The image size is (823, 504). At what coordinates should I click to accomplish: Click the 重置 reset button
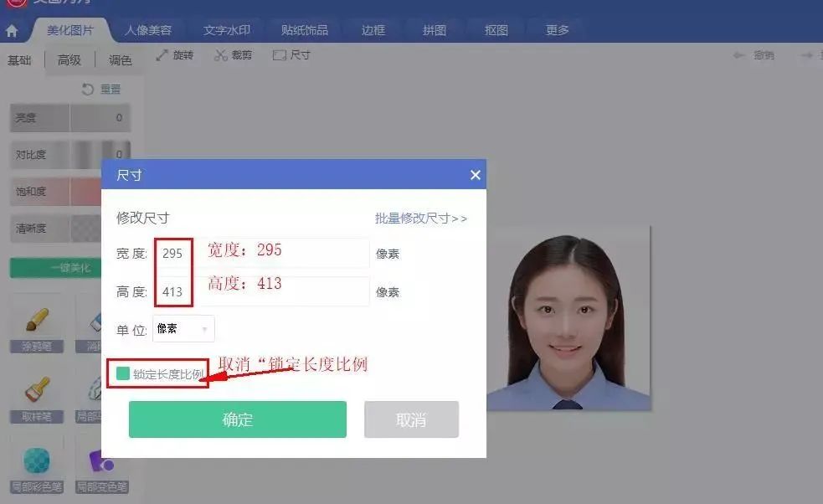click(x=101, y=90)
